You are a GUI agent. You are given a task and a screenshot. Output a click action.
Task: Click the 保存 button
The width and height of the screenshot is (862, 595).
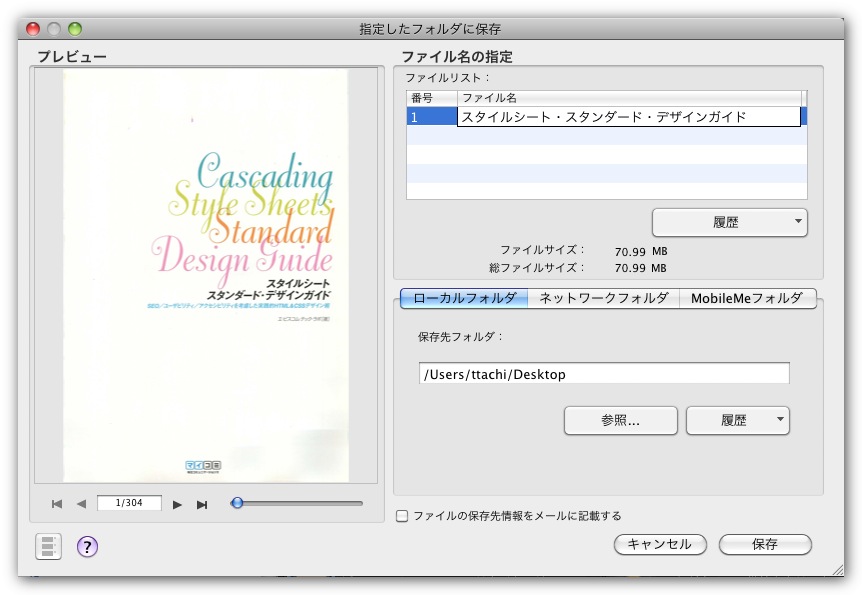pyautogui.click(x=765, y=544)
